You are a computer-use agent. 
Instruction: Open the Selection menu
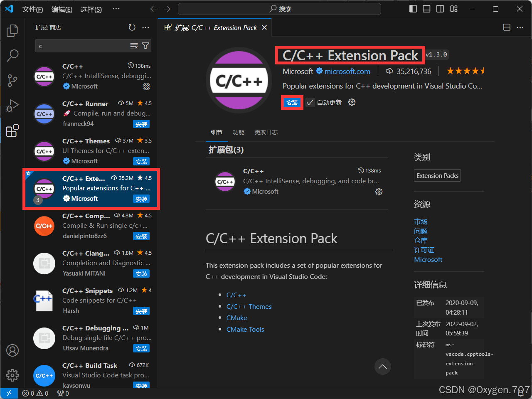(x=91, y=9)
